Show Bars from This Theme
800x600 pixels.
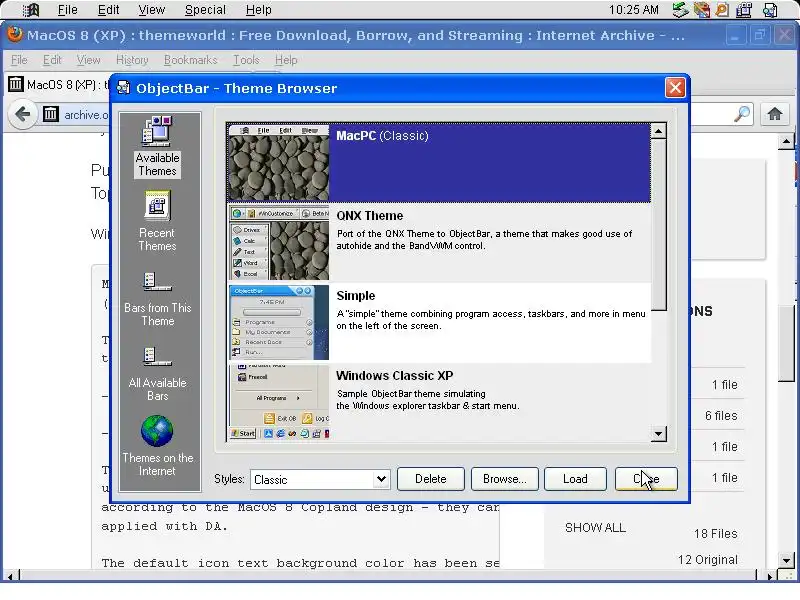158,298
